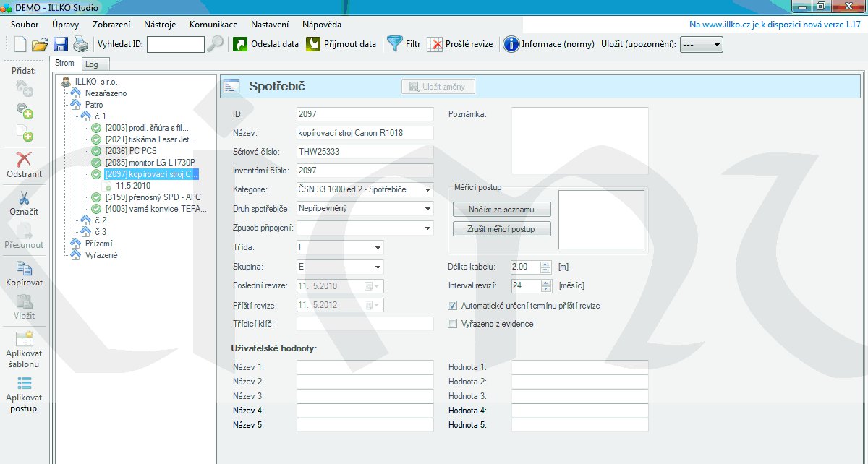868x464 pixels.
Task: Open file using the folder icon
Action: coord(40,44)
